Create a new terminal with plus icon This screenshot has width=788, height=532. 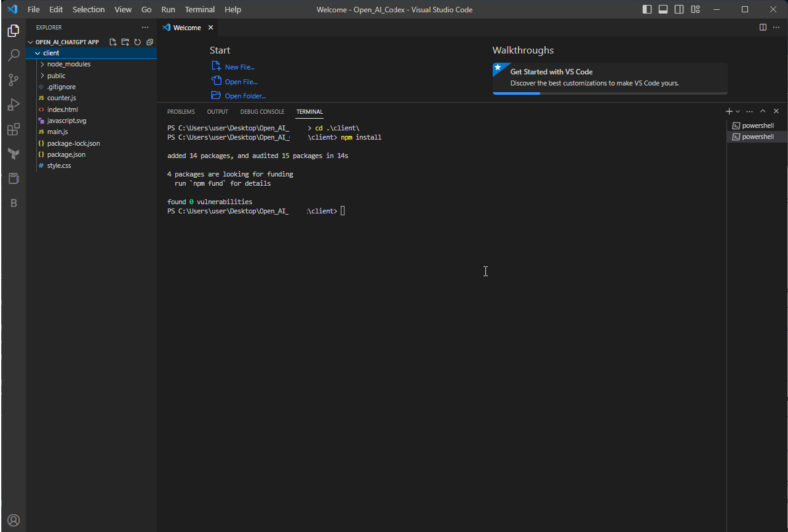(729, 111)
